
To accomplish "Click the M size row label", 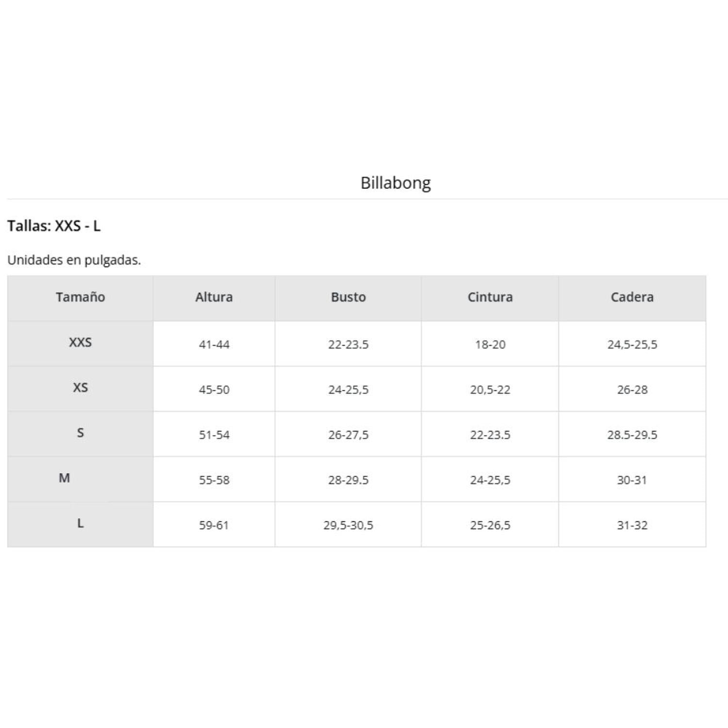I will click(65, 478).
